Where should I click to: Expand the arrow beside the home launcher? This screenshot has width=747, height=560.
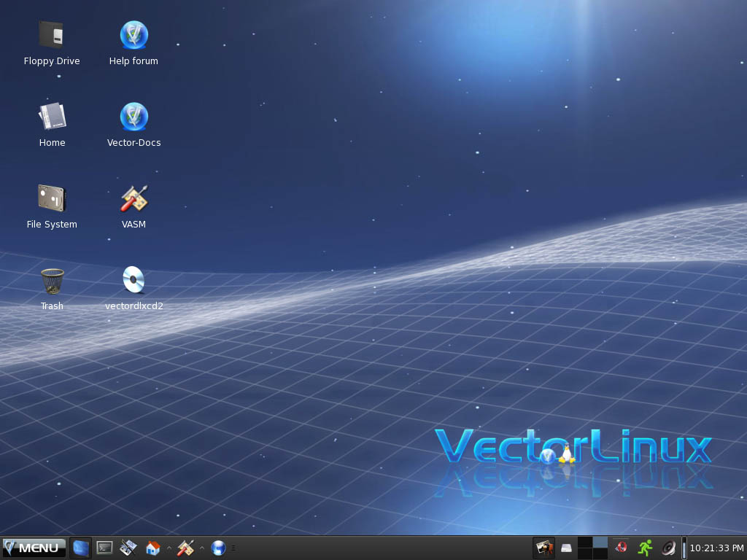coord(169,548)
